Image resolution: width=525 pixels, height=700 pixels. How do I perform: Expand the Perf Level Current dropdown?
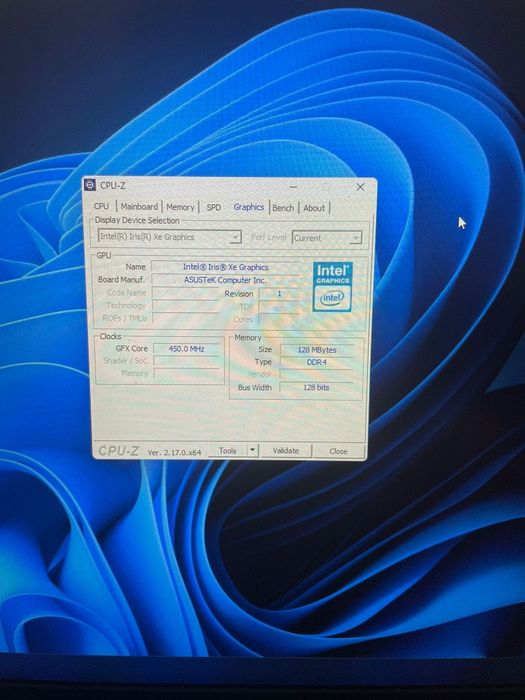click(326, 238)
